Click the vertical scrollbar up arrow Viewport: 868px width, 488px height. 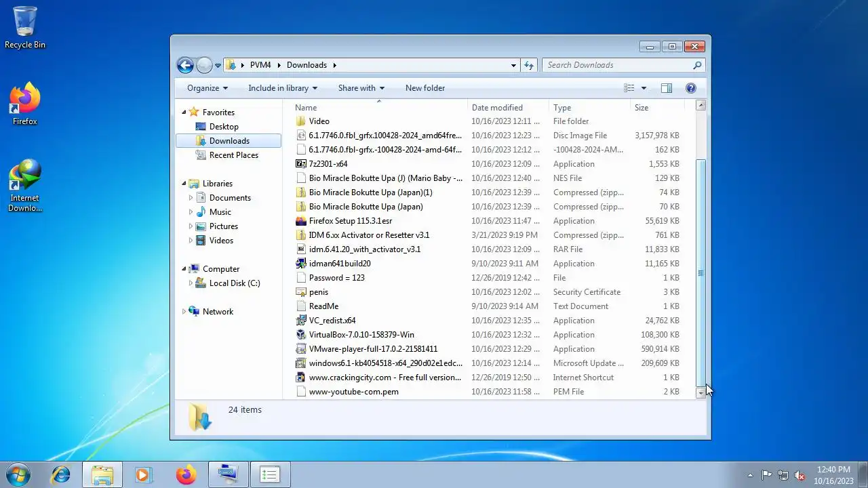701,105
